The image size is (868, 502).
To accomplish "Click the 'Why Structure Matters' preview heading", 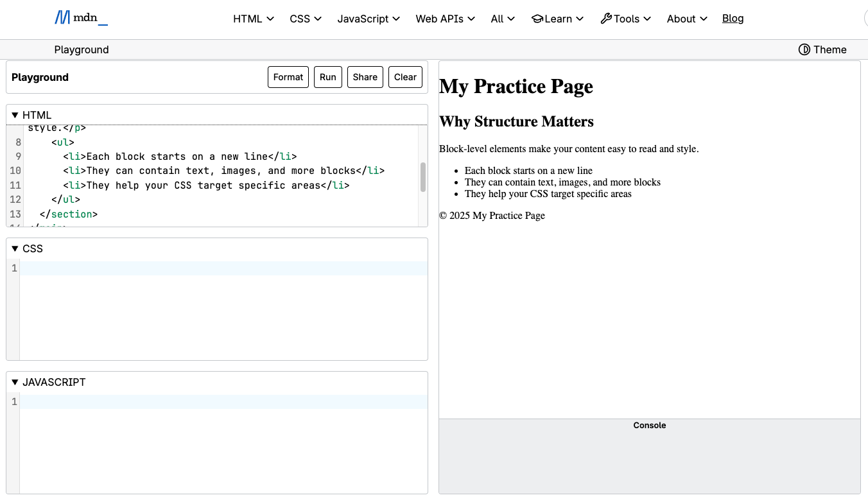I will tap(516, 121).
